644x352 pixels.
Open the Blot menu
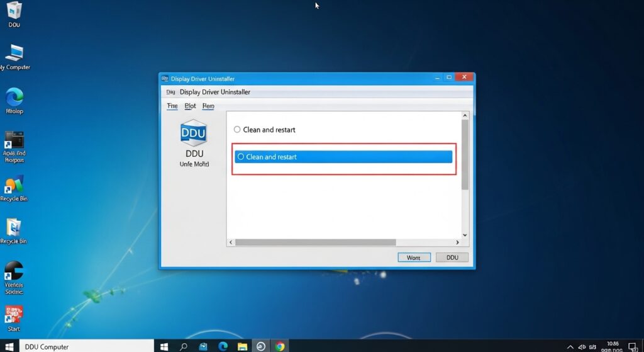[x=190, y=106]
